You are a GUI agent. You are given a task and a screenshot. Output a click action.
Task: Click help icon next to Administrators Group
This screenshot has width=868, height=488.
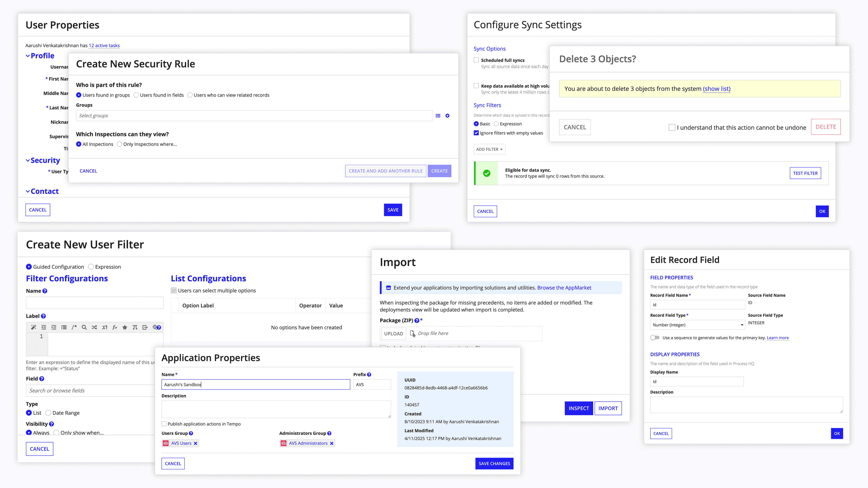click(x=329, y=433)
